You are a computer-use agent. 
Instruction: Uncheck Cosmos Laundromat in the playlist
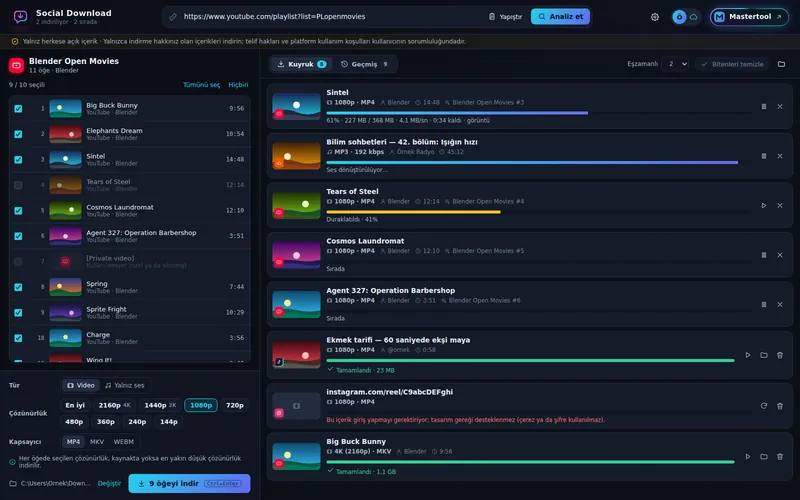[x=18, y=211]
